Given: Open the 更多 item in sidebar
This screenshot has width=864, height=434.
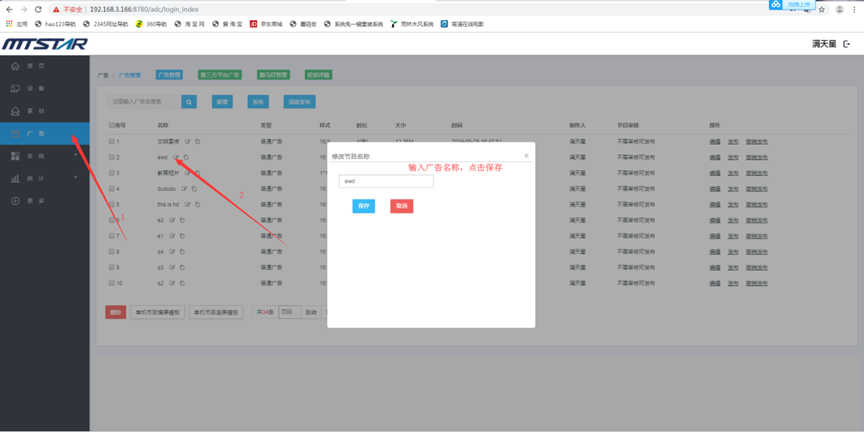Looking at the screenshot, I should click(30, 201).
